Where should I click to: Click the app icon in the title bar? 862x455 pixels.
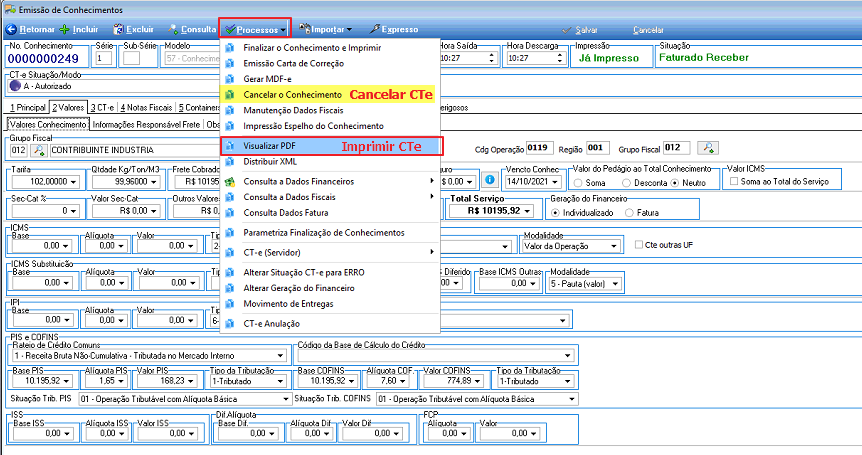(x=9, y=9)
